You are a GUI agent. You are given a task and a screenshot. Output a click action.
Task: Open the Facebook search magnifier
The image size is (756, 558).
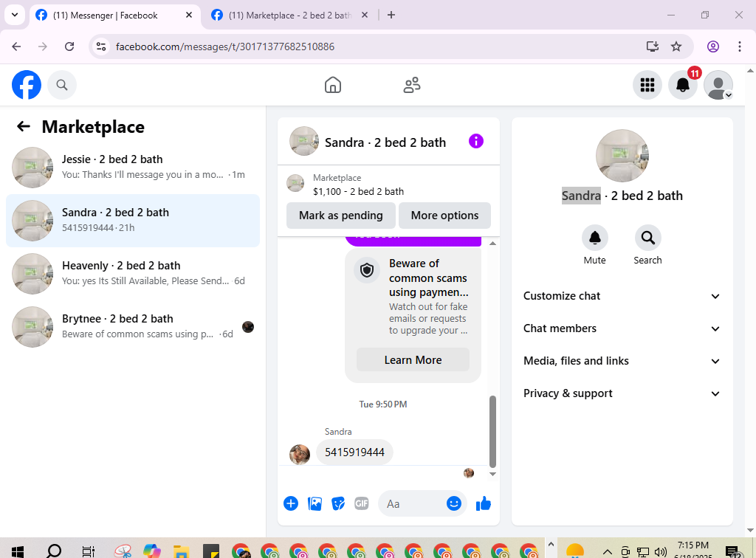point(62,85)
